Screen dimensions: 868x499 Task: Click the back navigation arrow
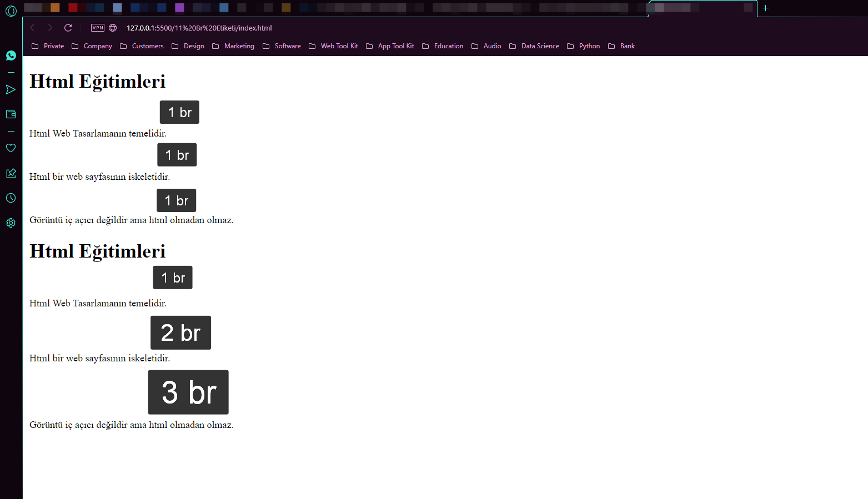click(32, 28)
